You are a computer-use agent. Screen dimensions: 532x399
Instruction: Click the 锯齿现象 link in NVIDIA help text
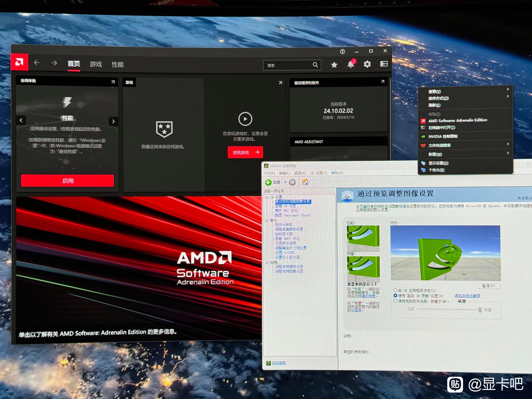[x=368, y=296]
